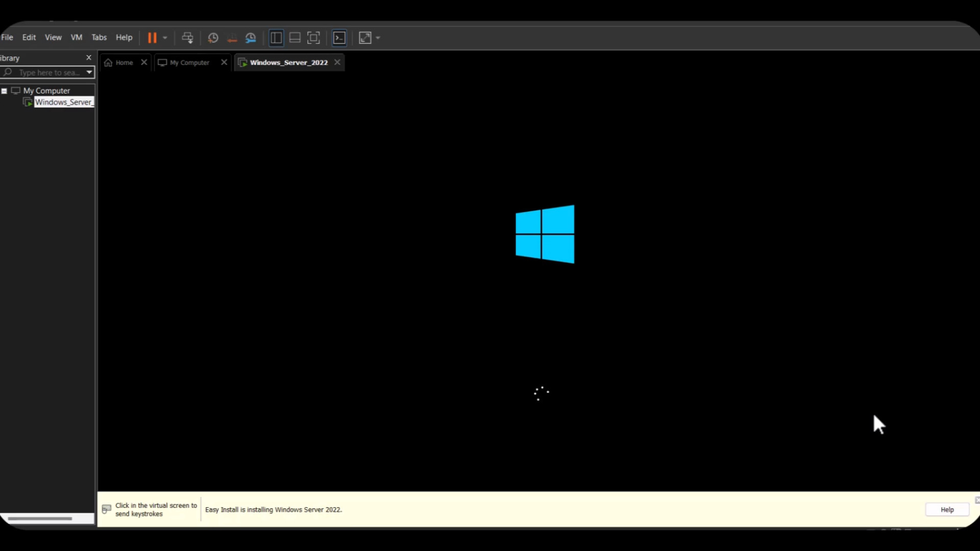The image size is (980, 551).
Task: Toggle the thumbnail bar view
Action: 295,38
